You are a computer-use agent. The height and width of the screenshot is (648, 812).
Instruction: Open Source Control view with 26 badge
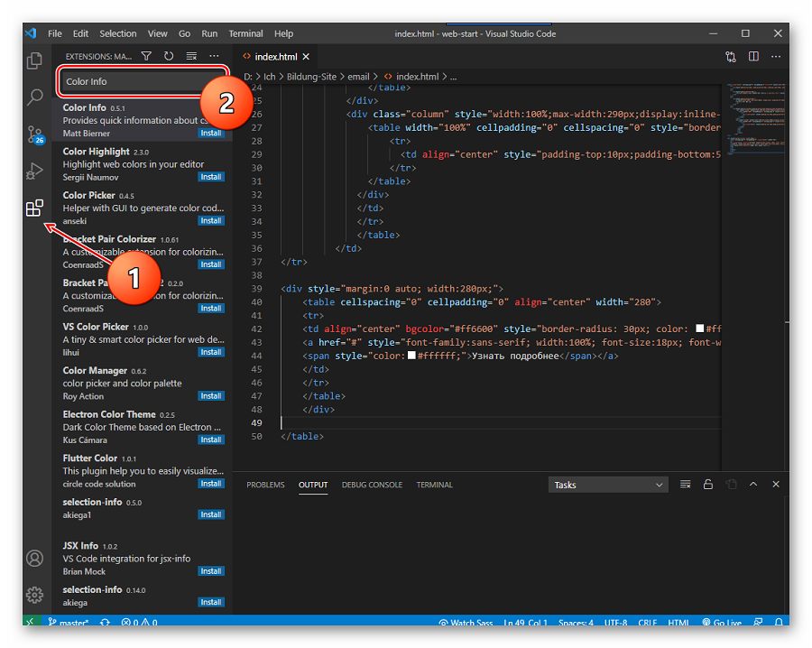click(35, 134)
